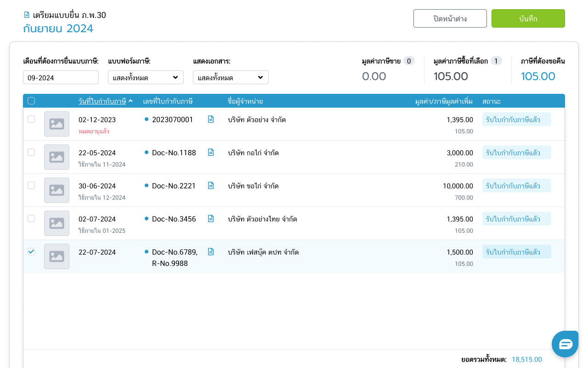588x368 pixels.
Task: Toggle the select-all checkbox in table header
Action: coord(31,101)
